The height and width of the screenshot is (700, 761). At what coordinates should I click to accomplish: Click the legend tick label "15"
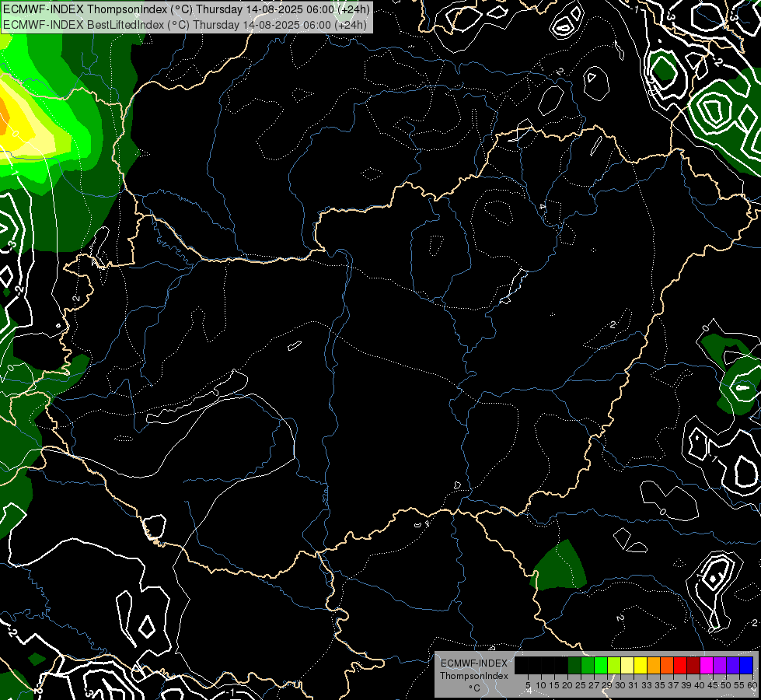click(x=555, y=685)
